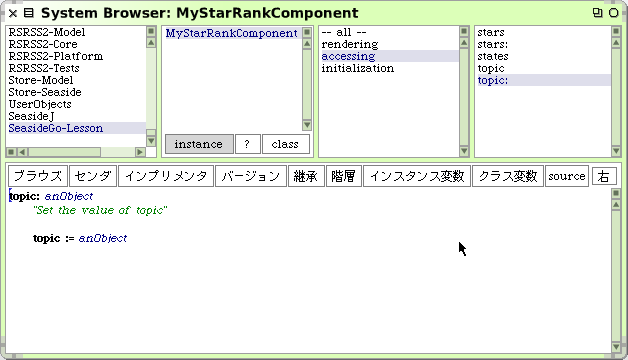This screenshot has height=360, width=628.
Task: Select topic: setter method
Action: click(x=543, y=80)
